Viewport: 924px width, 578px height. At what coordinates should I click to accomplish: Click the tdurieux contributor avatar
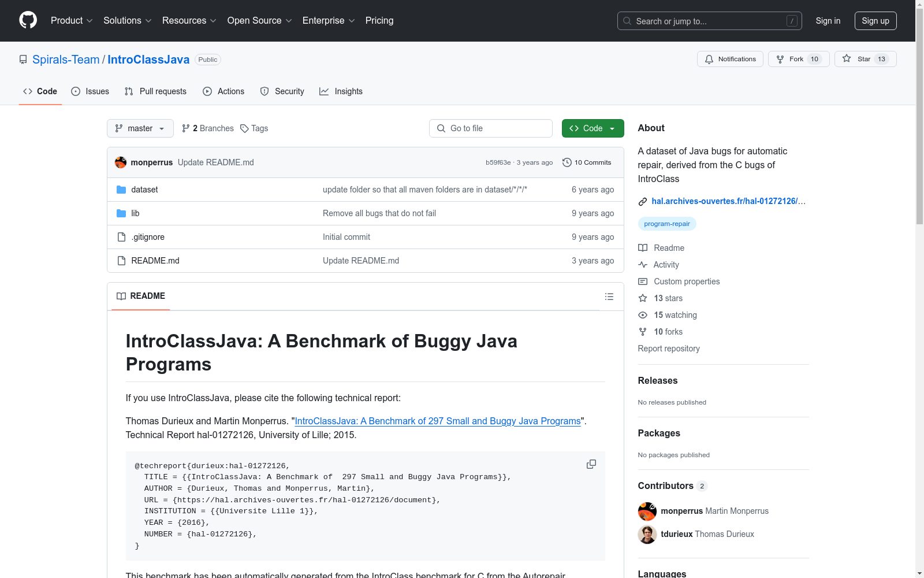point(647,535)
